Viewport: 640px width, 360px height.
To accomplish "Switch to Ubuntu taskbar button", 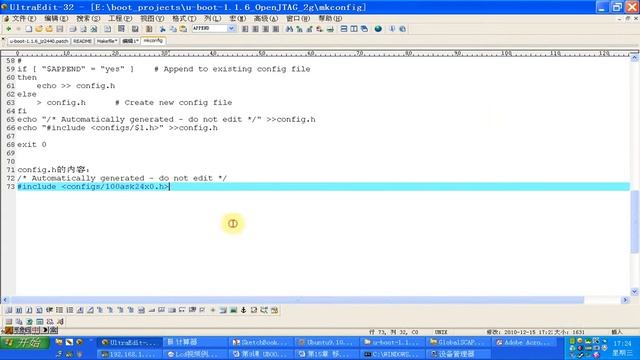I will pyautogui.click(x=327, y=342).
